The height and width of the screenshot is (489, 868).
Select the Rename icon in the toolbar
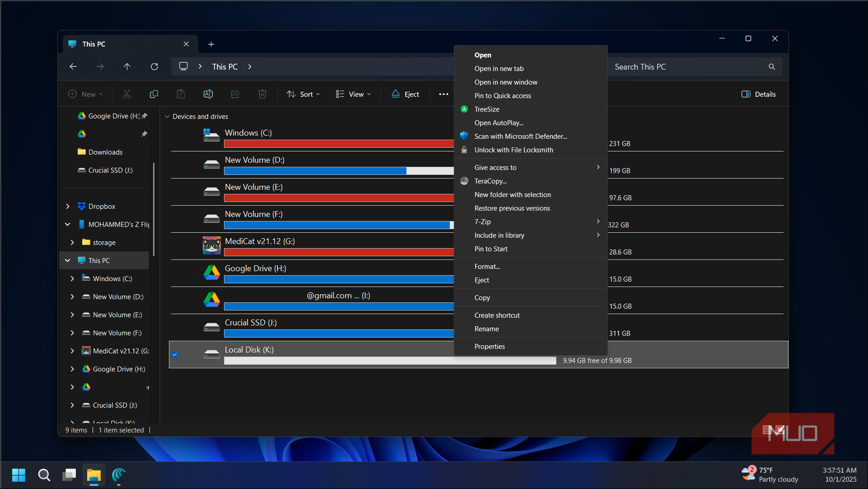208,94
